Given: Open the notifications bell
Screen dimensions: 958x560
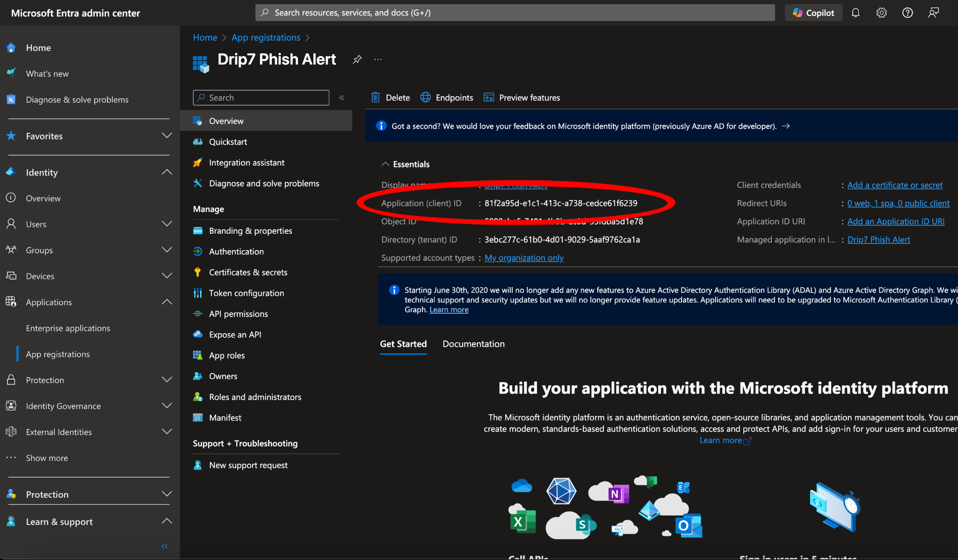Looking at the screenshot, I should point(856,13).
